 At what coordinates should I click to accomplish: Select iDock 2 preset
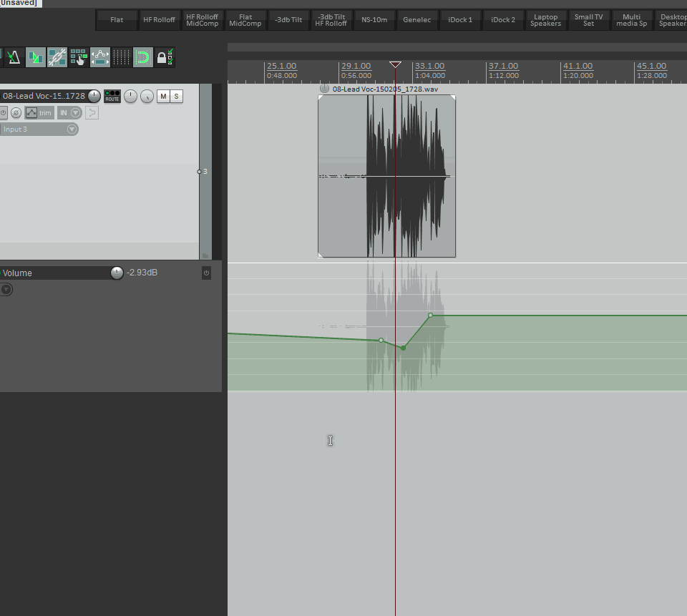pos(503,20)
